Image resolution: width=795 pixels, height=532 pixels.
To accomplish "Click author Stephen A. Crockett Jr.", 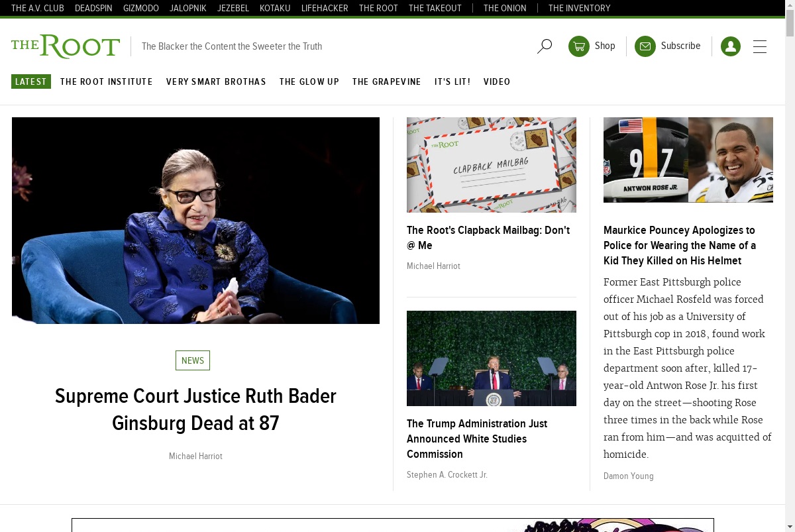I will point(447,475).
